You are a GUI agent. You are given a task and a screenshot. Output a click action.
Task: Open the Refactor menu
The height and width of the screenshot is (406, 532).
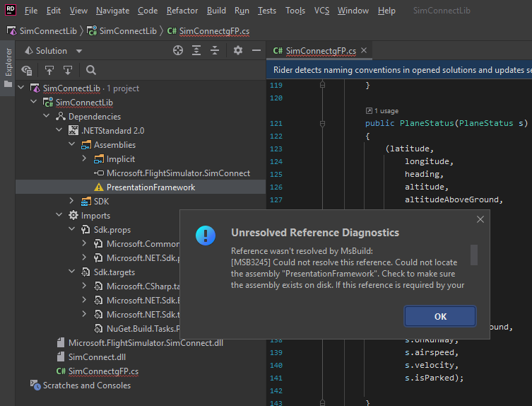(x=182, y=11)
